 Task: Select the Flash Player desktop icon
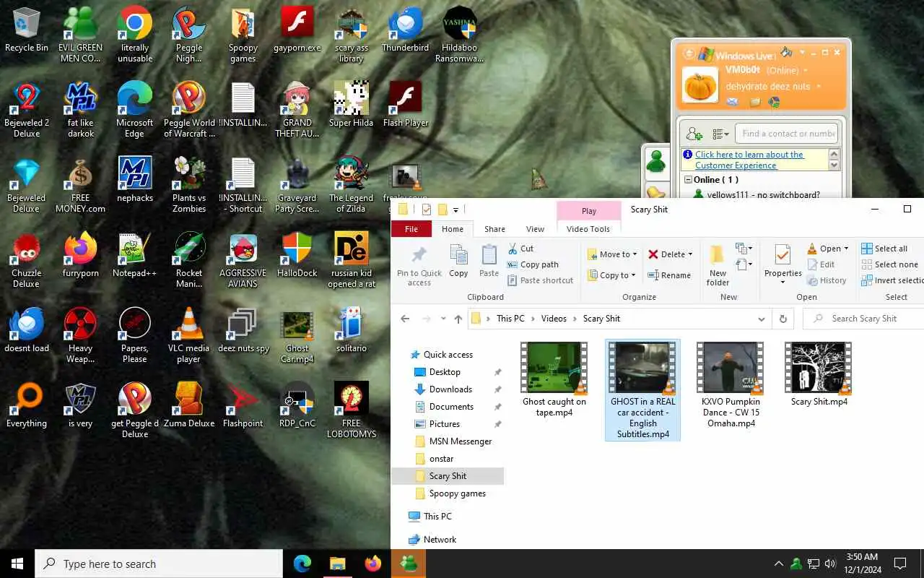[406, 105]
